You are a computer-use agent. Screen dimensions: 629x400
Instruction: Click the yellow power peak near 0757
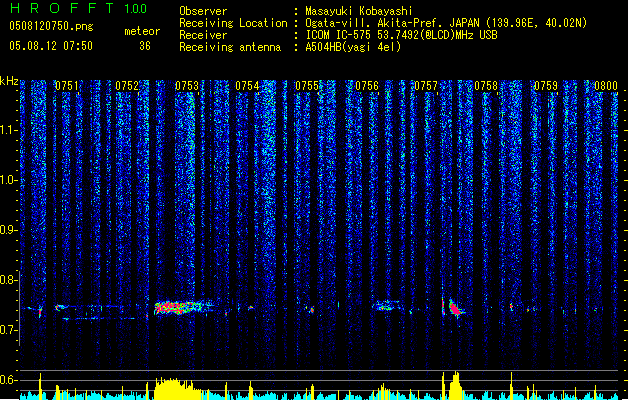point(455,385)
